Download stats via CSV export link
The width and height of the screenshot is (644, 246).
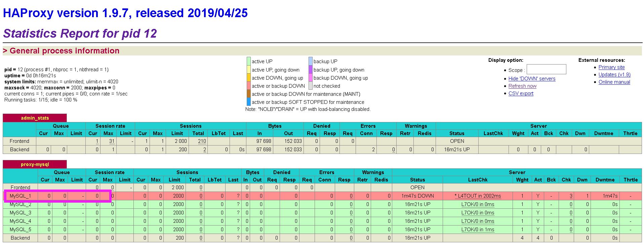tap(521, 93)
